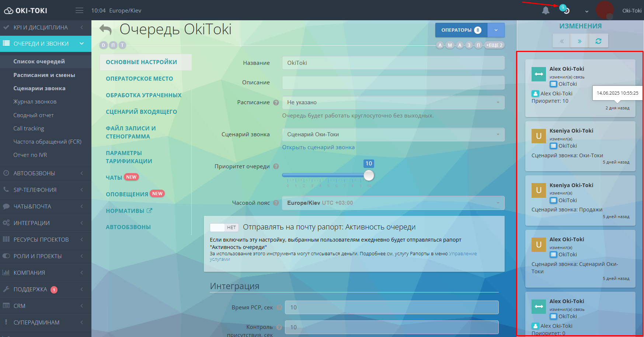Click the link-arrows icon in the top Alex card

coord(539,74)
